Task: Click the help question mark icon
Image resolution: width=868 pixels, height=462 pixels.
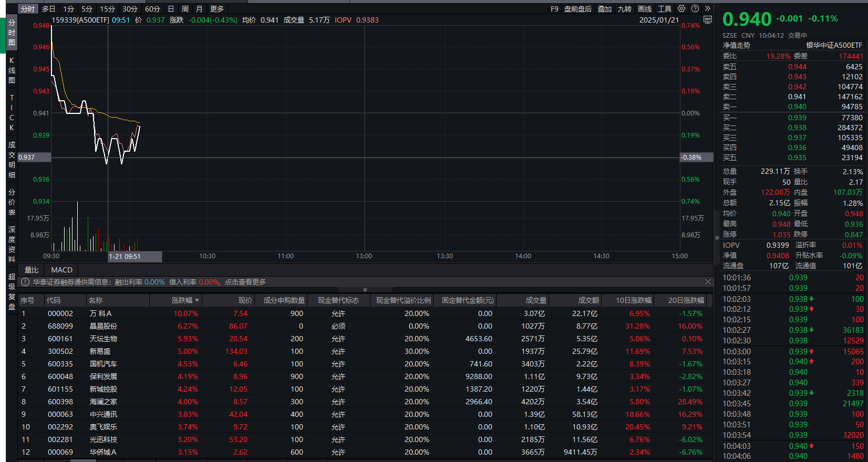Action: (x=695, y=9)
